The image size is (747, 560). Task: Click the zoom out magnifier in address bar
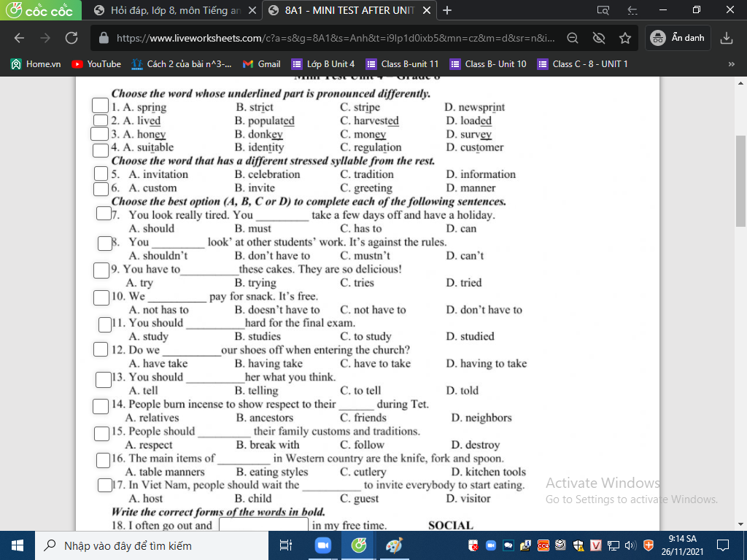[573, 38]
